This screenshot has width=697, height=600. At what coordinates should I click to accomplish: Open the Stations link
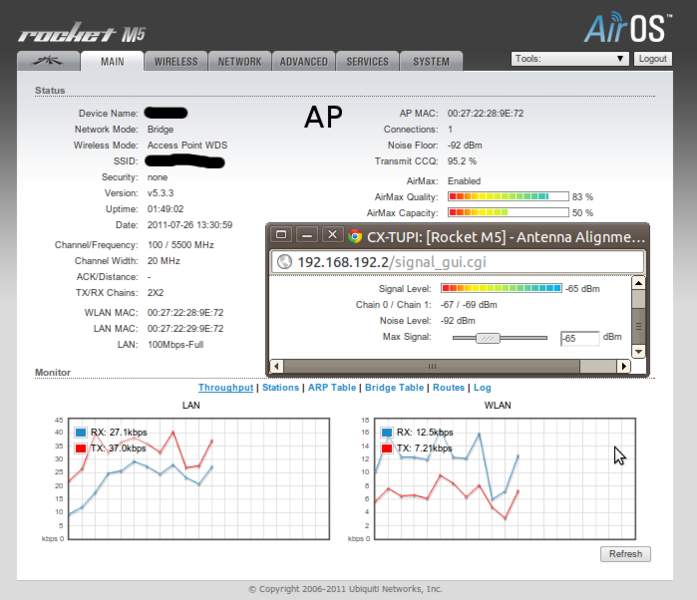click(280, 388)
